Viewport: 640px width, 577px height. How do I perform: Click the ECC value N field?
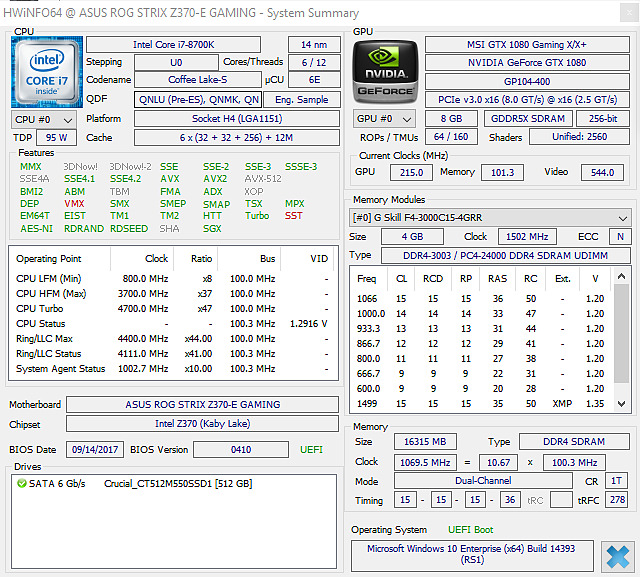coord(620,237)
